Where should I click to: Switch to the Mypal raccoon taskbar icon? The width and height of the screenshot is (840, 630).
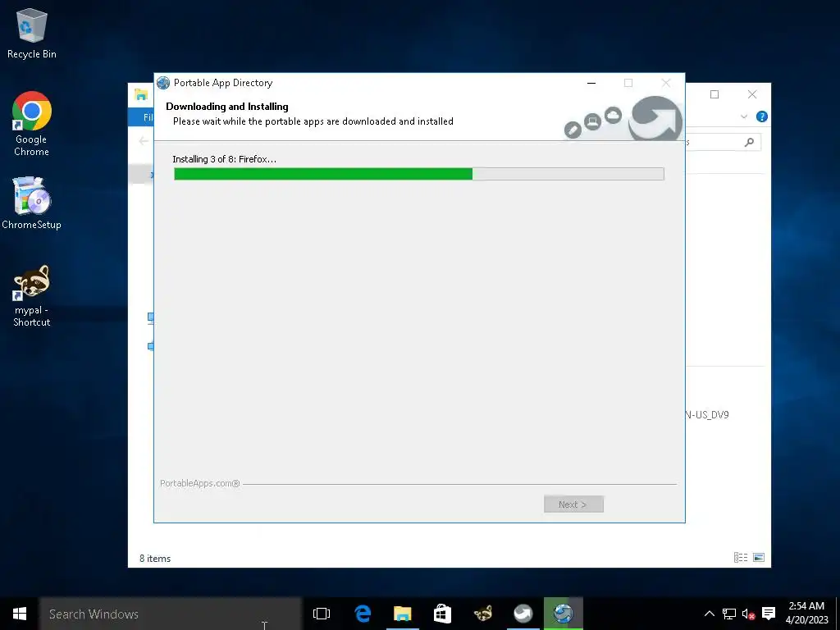pos(482,614)
